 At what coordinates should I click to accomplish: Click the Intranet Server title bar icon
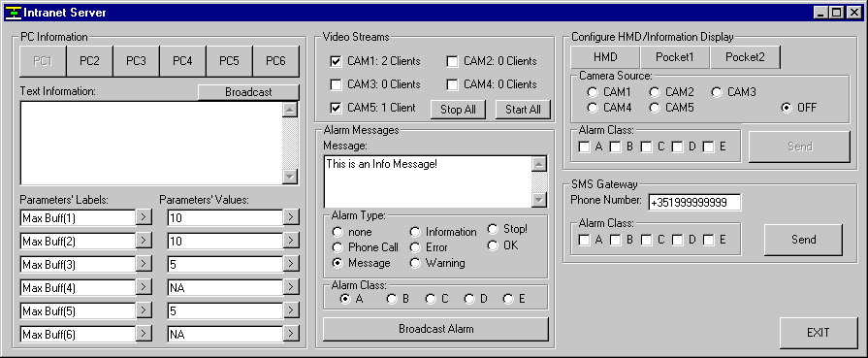[13, 13]
